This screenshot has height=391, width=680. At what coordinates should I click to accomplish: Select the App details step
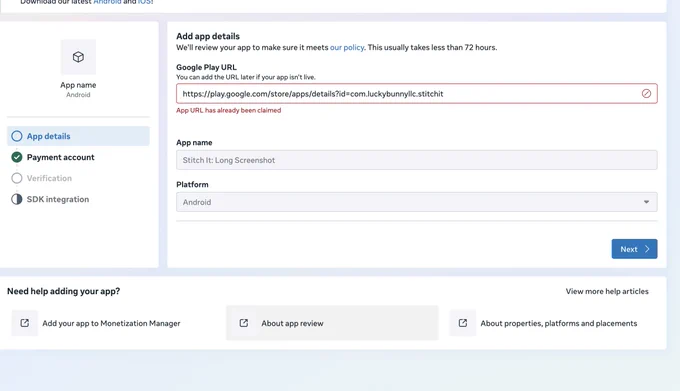click(78, 136)
